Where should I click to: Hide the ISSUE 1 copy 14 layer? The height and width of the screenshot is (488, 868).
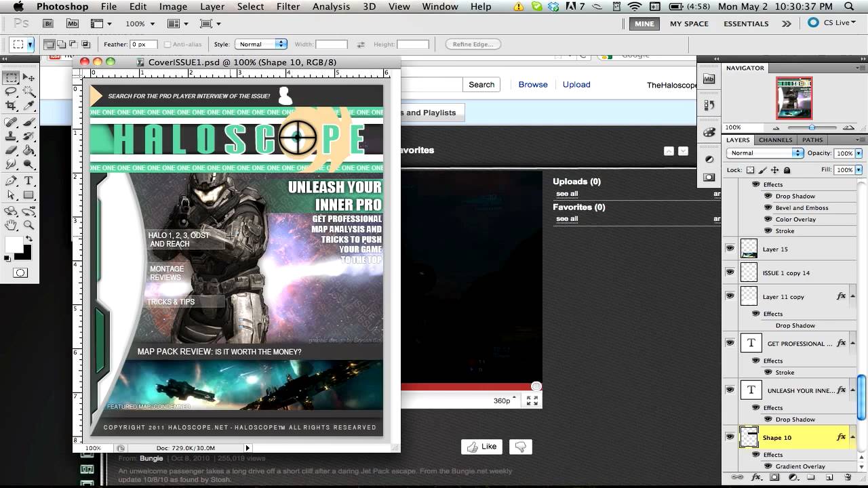coord(730,272)
